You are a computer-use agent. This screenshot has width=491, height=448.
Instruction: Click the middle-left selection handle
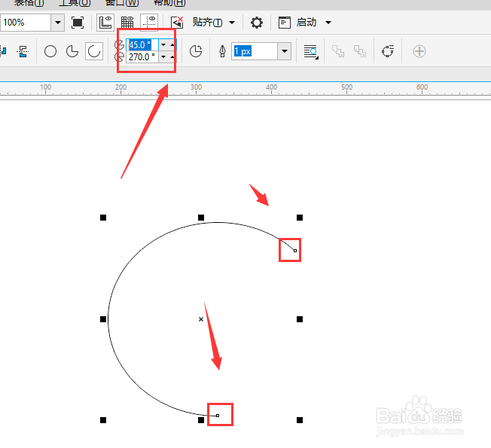103,319
